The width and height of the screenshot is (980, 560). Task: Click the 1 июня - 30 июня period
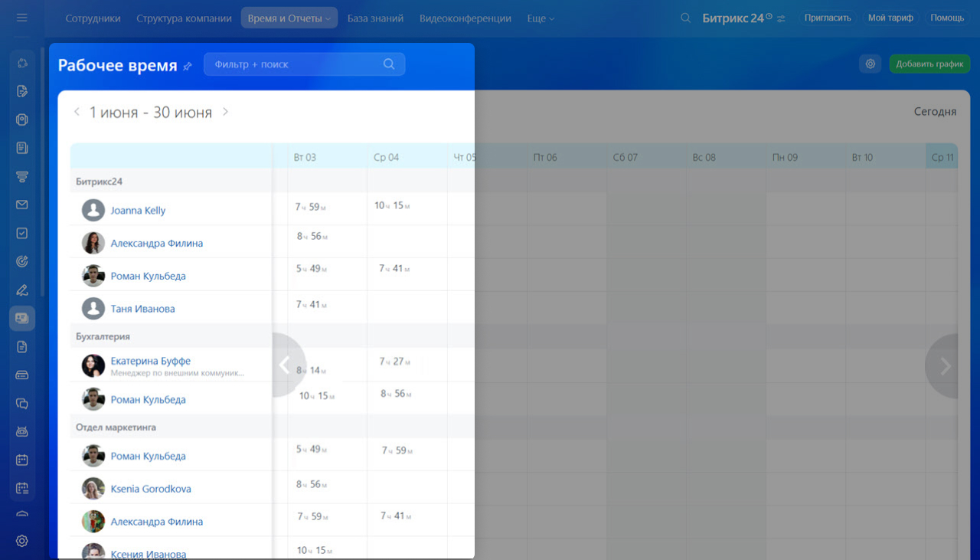point(151,112)
